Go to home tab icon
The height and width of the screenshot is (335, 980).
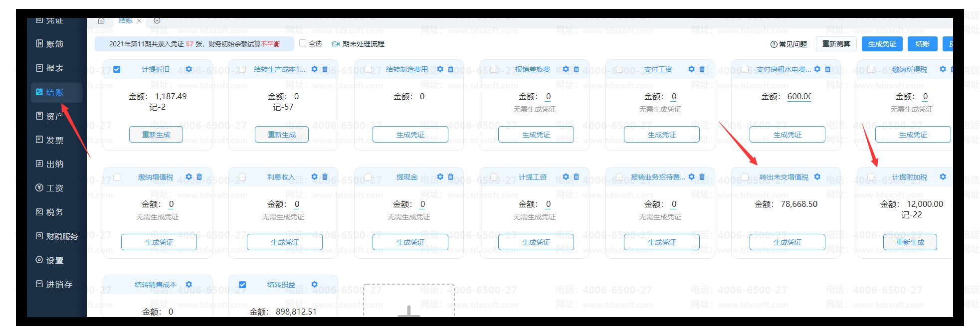[101, 21]
